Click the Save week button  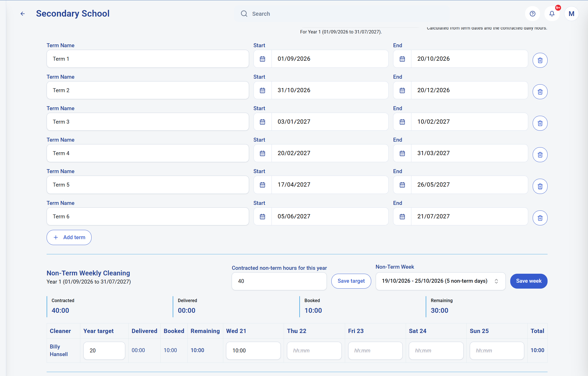(529, 281)
